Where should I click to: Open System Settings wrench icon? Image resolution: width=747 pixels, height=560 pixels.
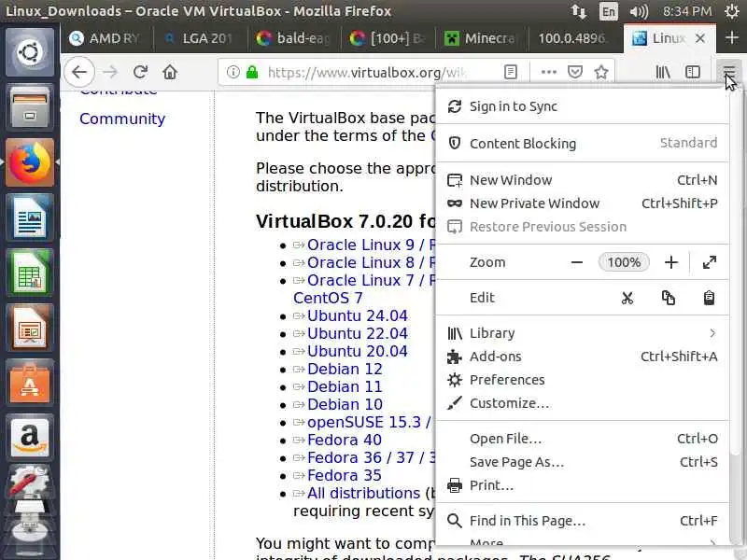(x=30, y=482)
